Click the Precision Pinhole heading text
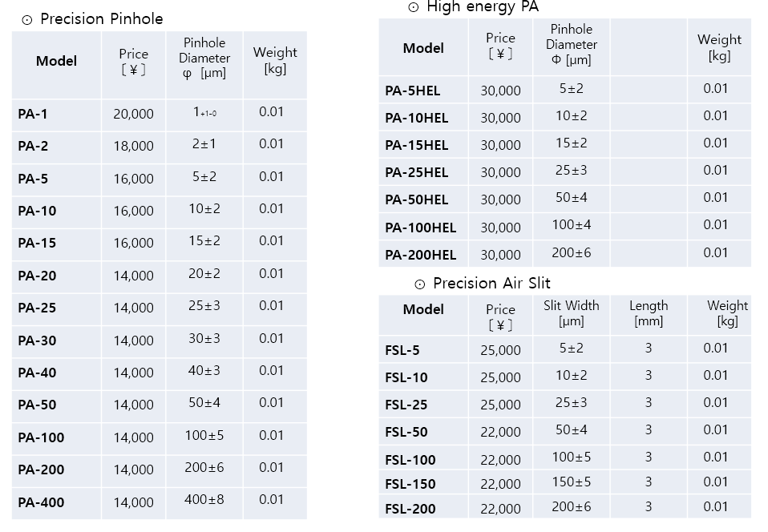 (101, 19)
